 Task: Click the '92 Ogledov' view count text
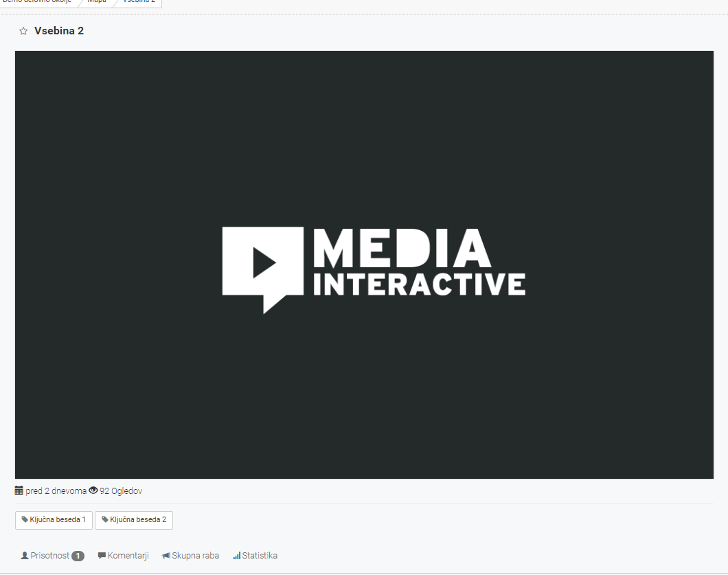coord(121,491)
